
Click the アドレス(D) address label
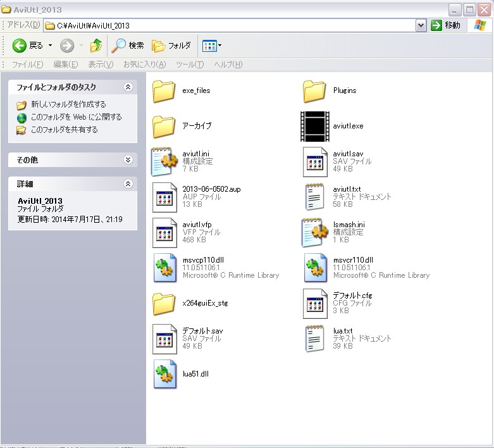pyautogui.click(x=23, y=25)
